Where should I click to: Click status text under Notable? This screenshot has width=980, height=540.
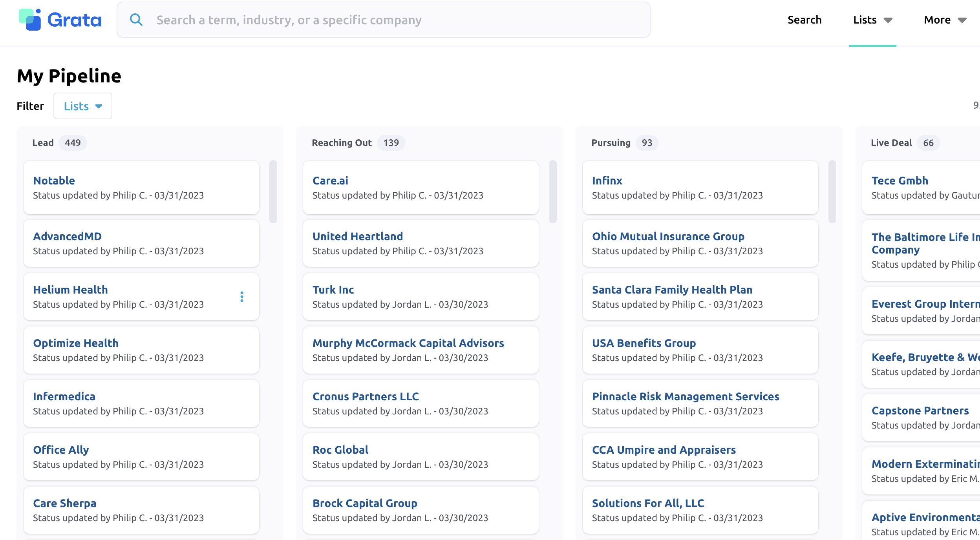coord(118,195)
